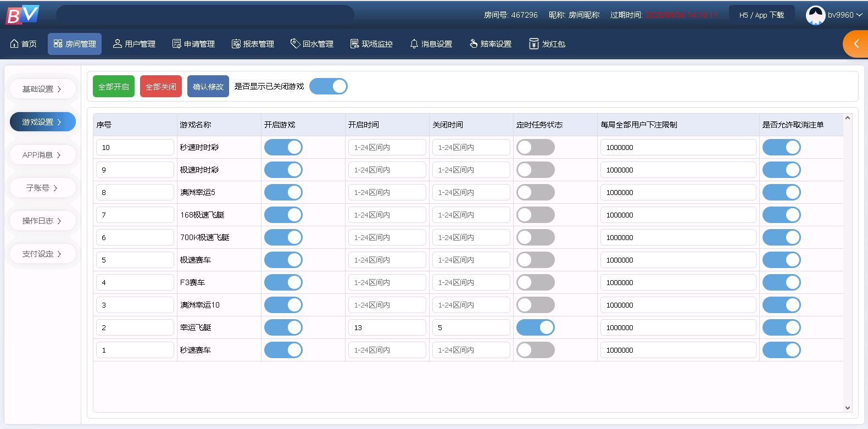Viewport: 868px width, 429px height.
Task: Click the orange collapse arrow icon
Action: (x=856, y=44)
